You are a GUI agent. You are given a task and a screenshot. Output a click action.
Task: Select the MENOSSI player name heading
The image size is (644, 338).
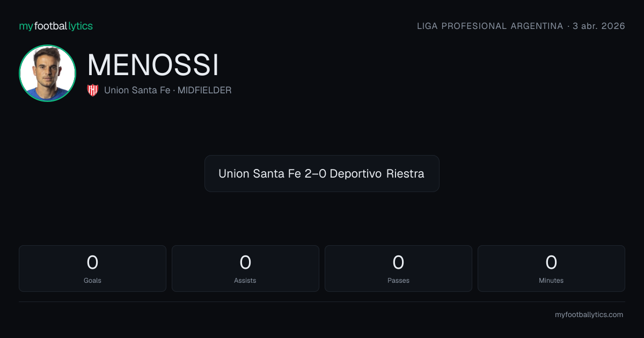click(x=153, y=65)
